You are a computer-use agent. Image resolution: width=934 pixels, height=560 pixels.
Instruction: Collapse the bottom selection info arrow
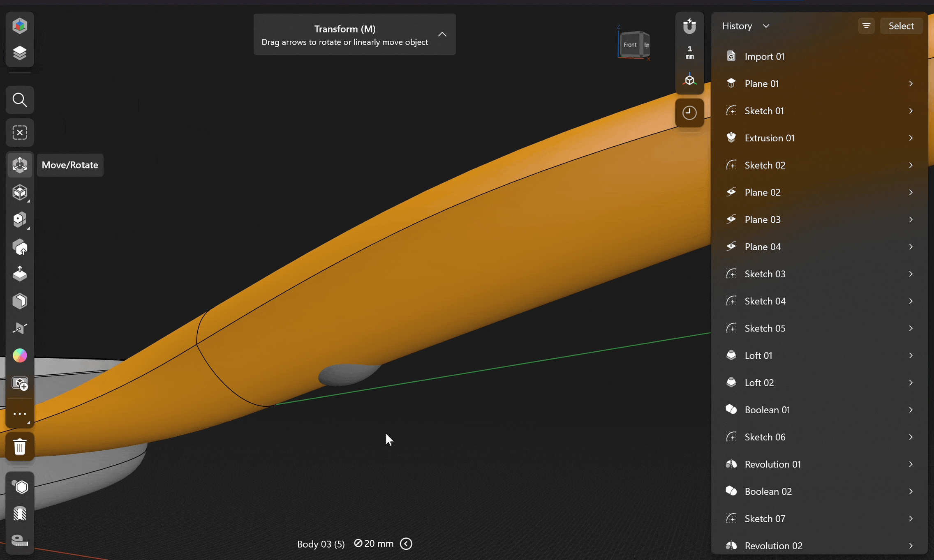click(406, 544)
